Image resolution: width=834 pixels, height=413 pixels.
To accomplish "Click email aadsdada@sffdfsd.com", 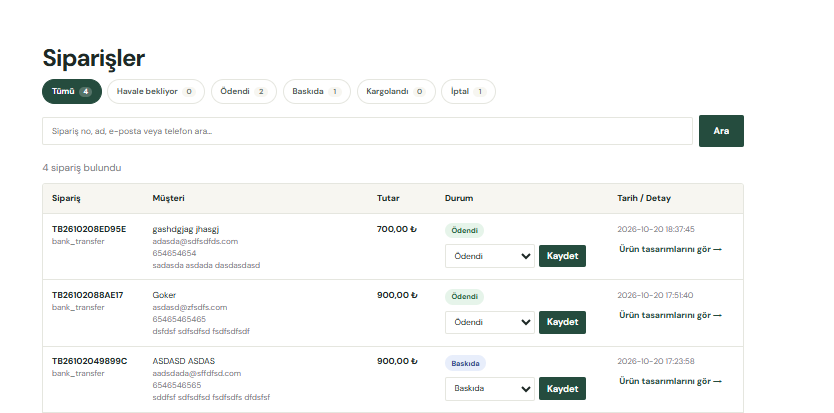I will pos(196,374).
